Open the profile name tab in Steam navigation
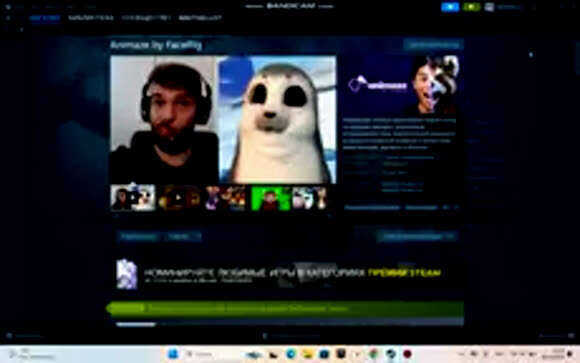The width and height of the screenshot is (580, 363). 200,18
